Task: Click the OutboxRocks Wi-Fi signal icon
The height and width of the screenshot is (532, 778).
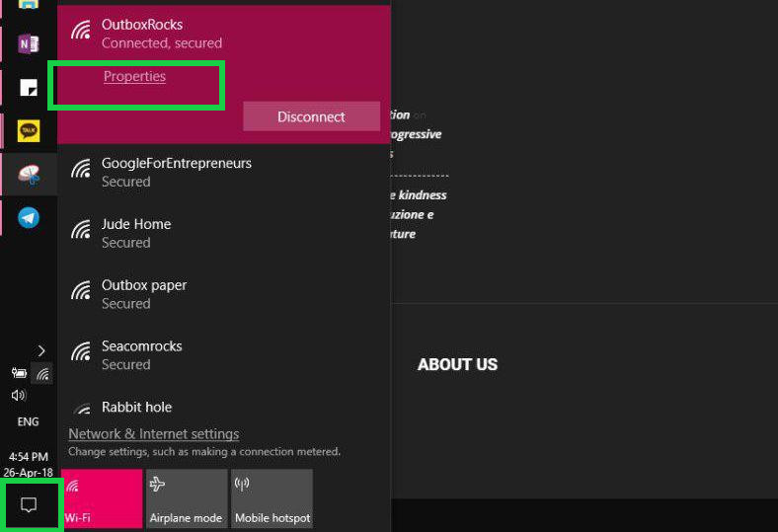Action: pos(81,30)
